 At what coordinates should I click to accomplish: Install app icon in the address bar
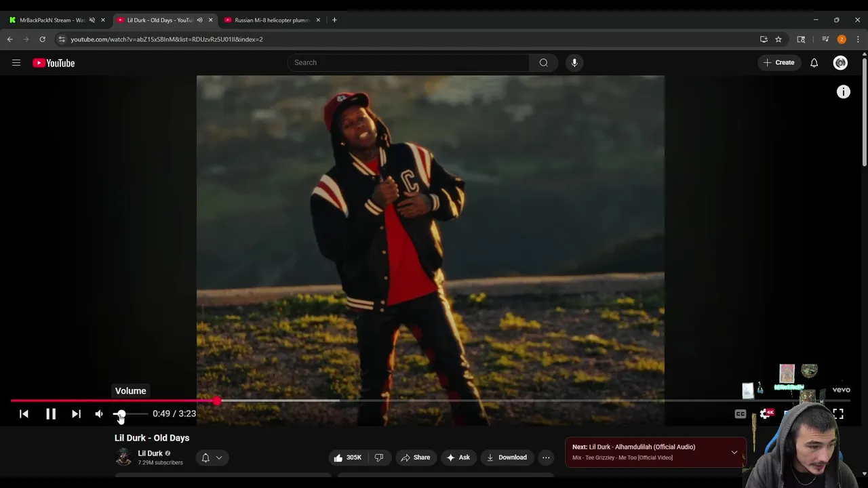tap(764, 39)
